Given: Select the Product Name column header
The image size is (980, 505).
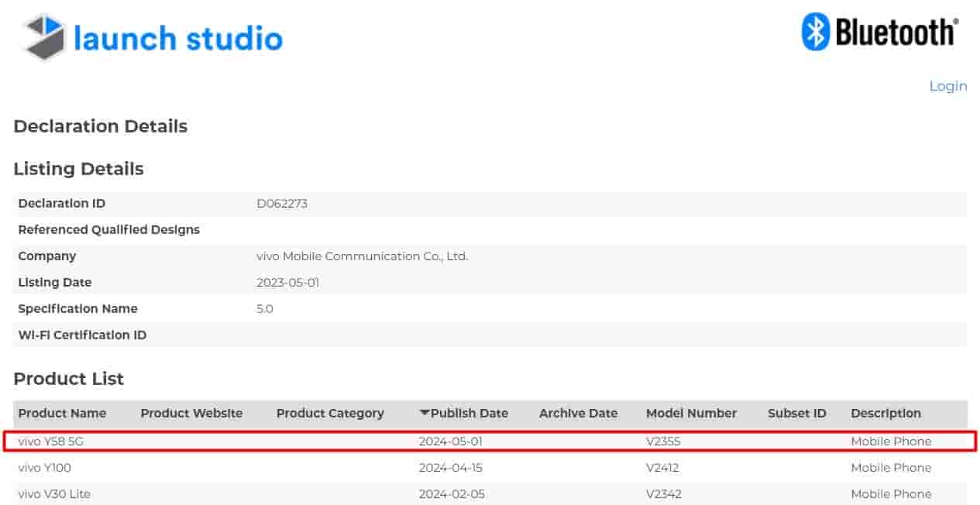Looking at the screenshot, I should (63, 413).
